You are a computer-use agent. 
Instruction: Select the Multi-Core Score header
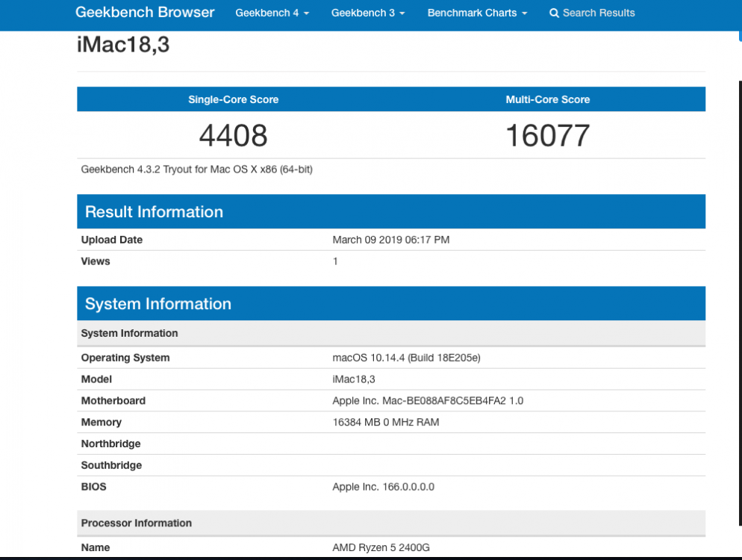(x=547, y=99)
